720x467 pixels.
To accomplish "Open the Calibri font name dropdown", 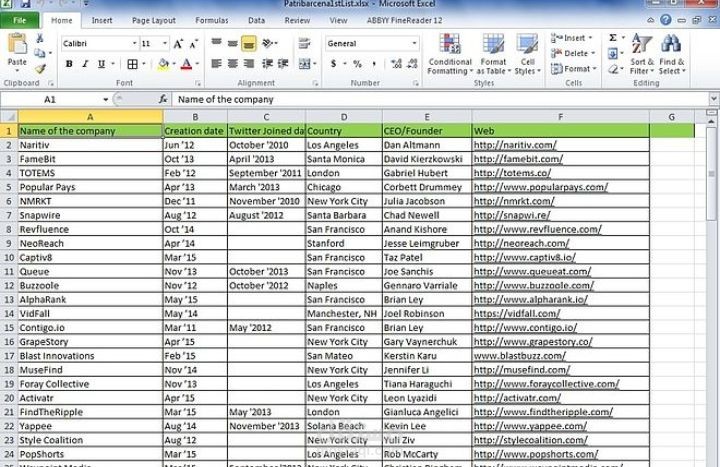I will (134, 43).
